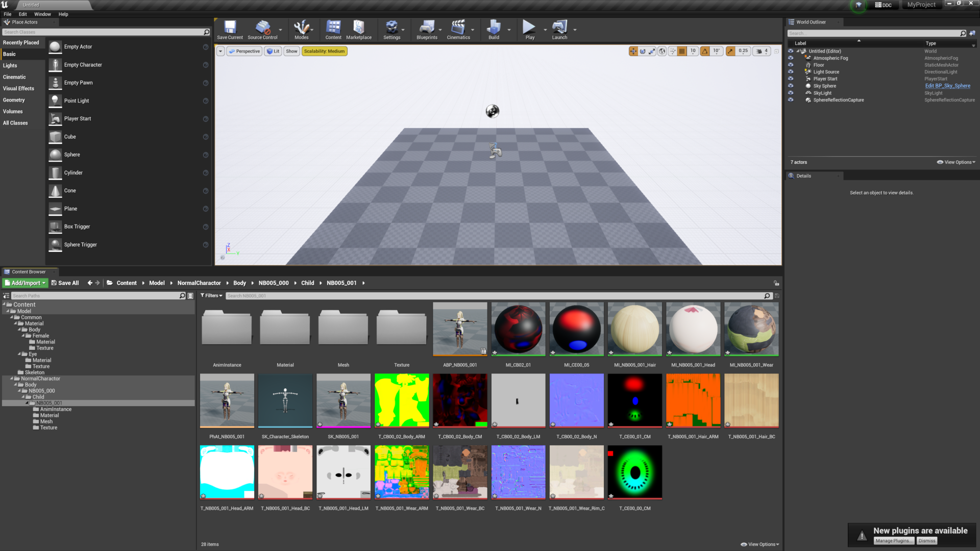Click the Modes toolbar icon
The width and height of the screenshot is (980, 551).
[302, 30]
